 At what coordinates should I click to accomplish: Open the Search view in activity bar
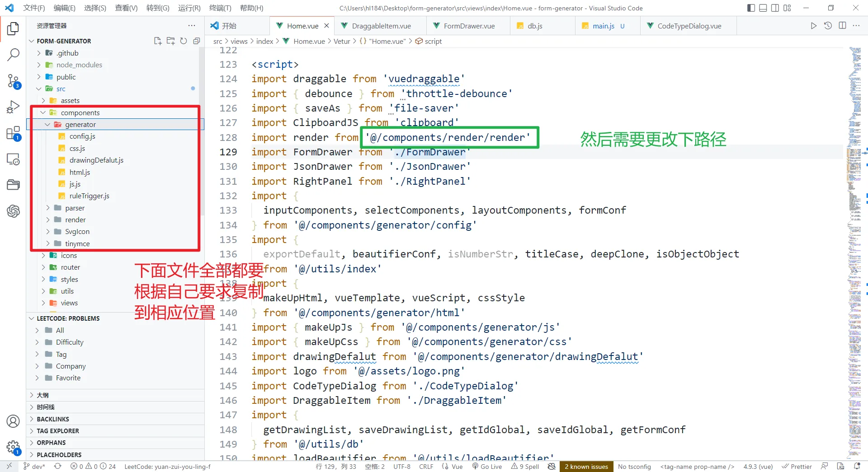[x=13, y=55]
